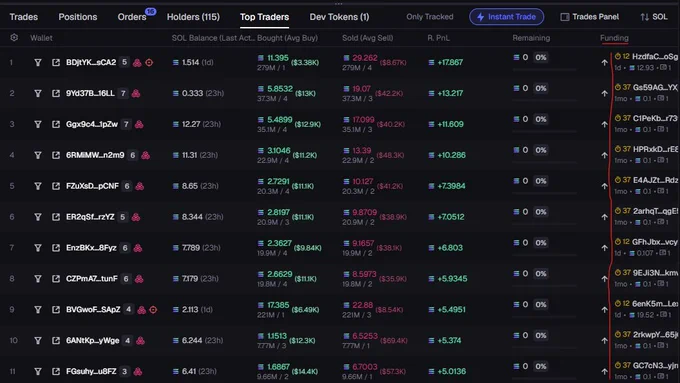Open table settings gear icon
The width and height of the screenshot is (680, 383).
(14, 38)
